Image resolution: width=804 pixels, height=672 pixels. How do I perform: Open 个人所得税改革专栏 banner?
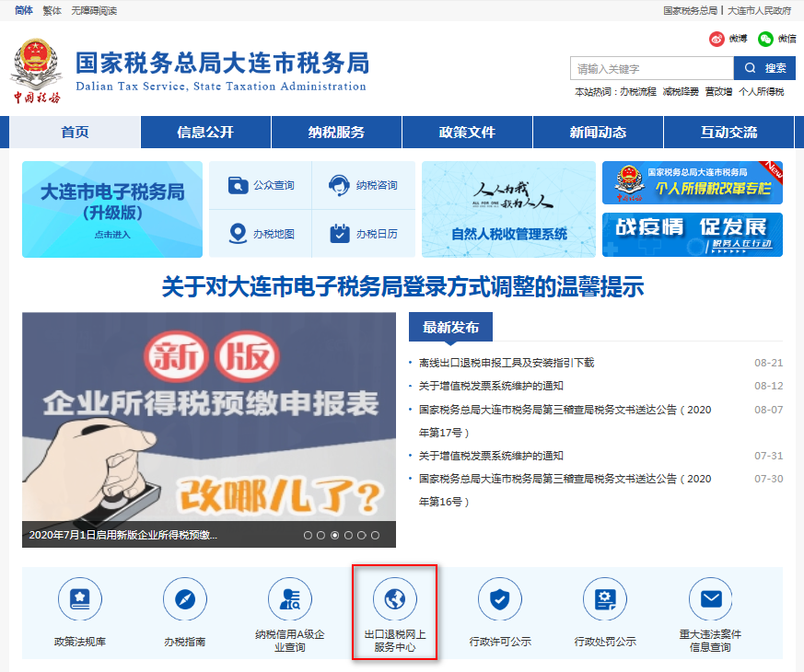click(693, 182)
